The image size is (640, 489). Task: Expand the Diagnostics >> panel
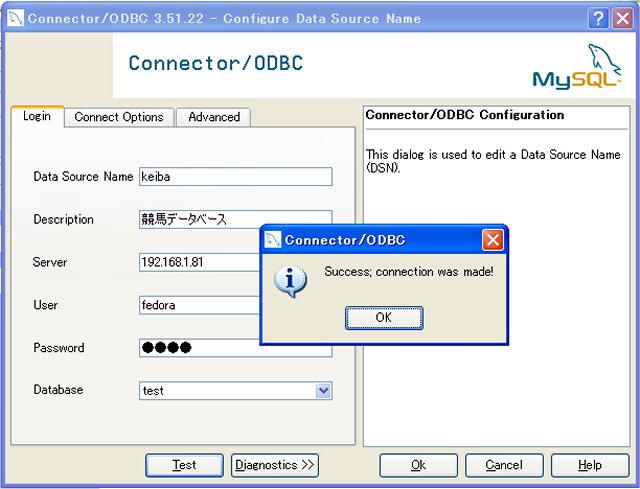point(275,465)
